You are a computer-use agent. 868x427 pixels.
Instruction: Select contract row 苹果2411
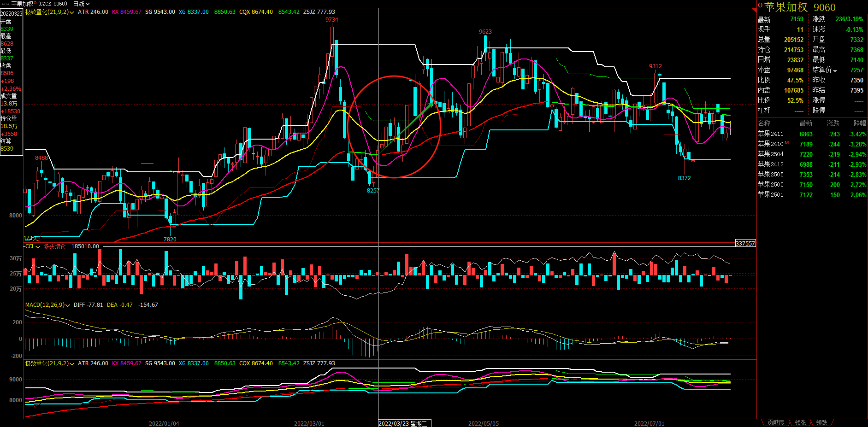(812, 134)
